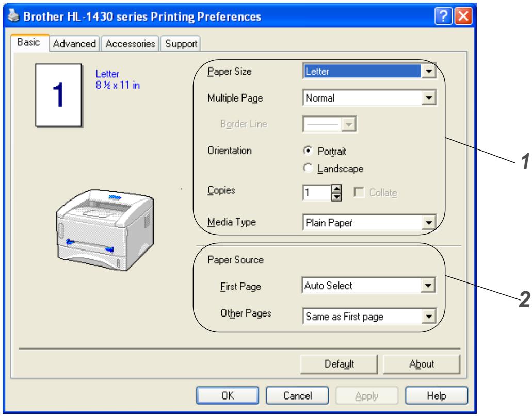Click the Help button at the bottom
The height and width of the screenshot is (416, 532).
(x=437, y=395)
